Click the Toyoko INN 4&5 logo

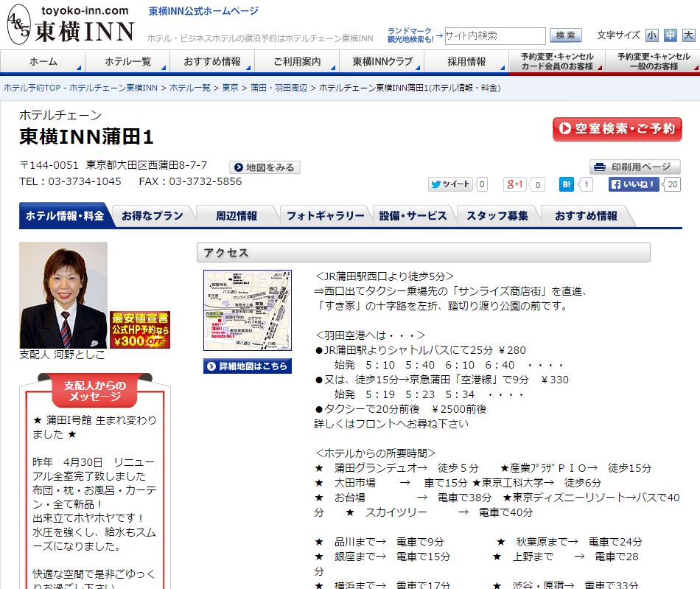71,24
